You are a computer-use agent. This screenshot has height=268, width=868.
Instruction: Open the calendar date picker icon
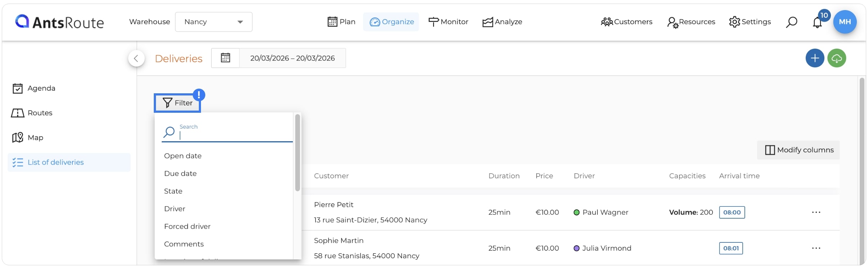click(x=225, y=58)
